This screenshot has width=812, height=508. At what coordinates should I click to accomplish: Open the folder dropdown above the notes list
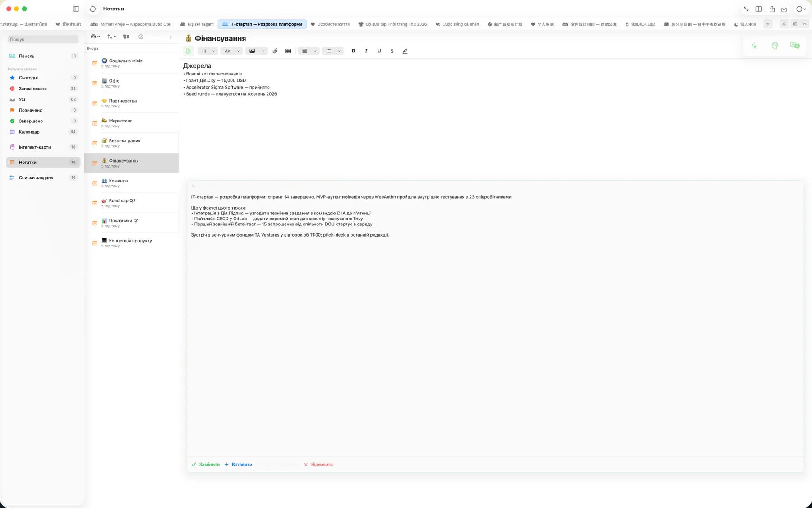(x=95, y=37)
